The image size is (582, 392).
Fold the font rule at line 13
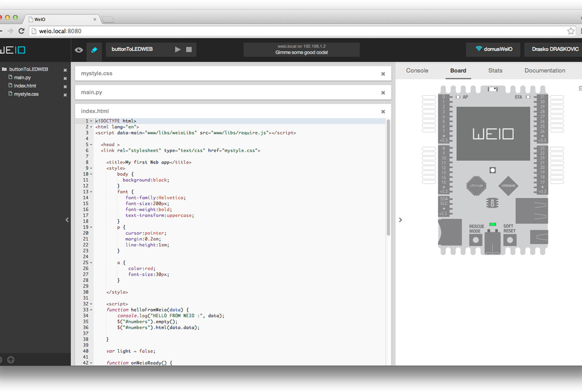[91, 192]
